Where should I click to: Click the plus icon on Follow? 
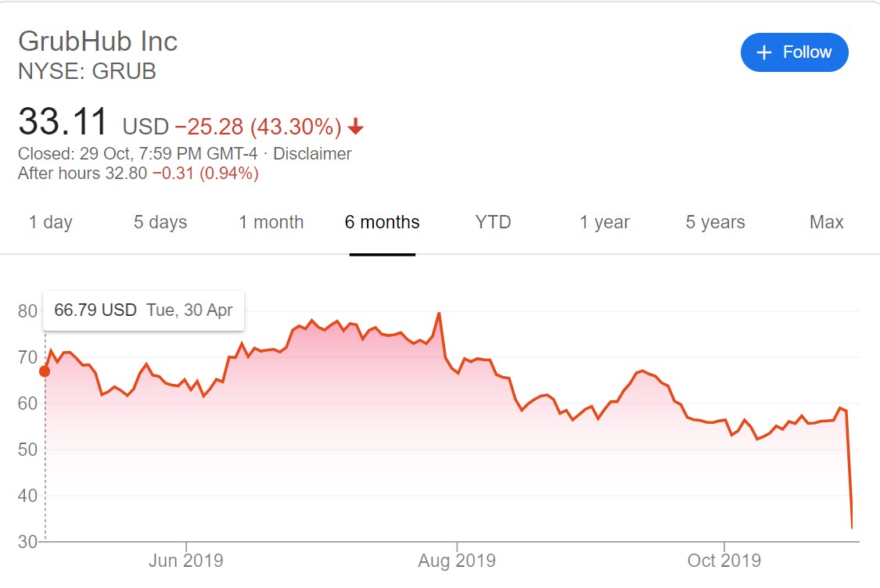tap(764, 52)
